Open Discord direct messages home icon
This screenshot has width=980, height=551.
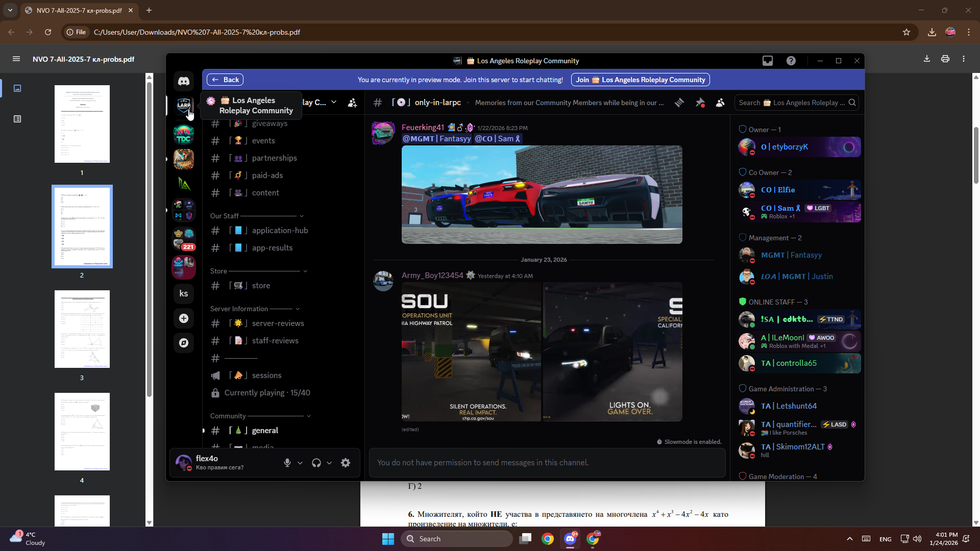coord(184,81)
